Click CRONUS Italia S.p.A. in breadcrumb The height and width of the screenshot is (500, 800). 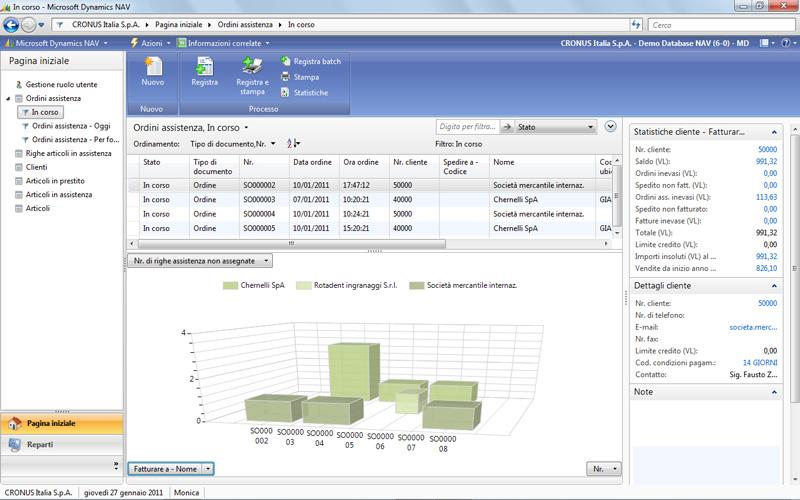(106, 24)
